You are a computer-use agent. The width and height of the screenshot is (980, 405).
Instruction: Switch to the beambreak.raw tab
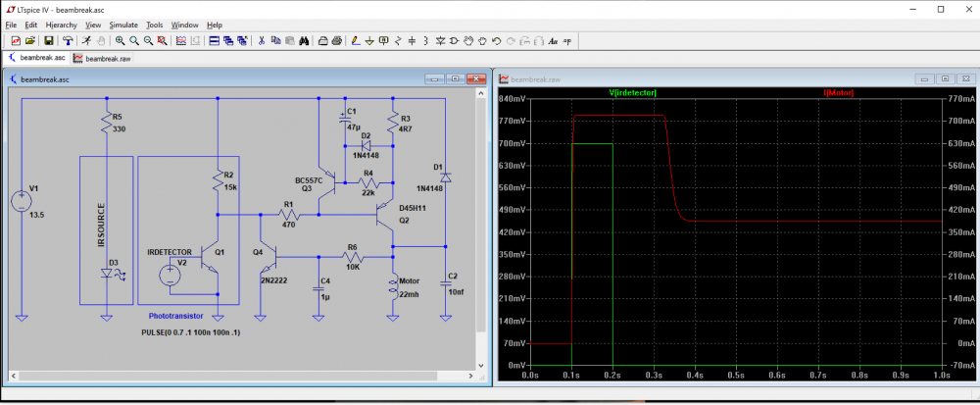102,58
